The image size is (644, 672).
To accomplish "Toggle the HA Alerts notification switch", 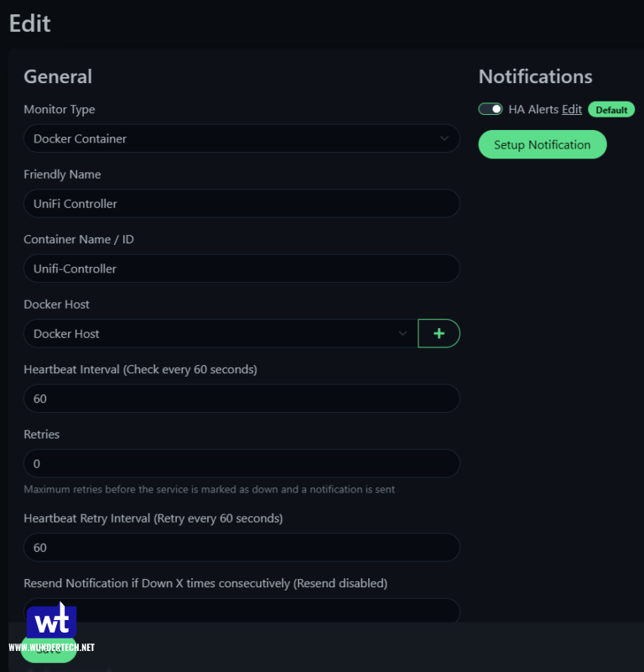I will pyautogui.click(x=491, y=109).
